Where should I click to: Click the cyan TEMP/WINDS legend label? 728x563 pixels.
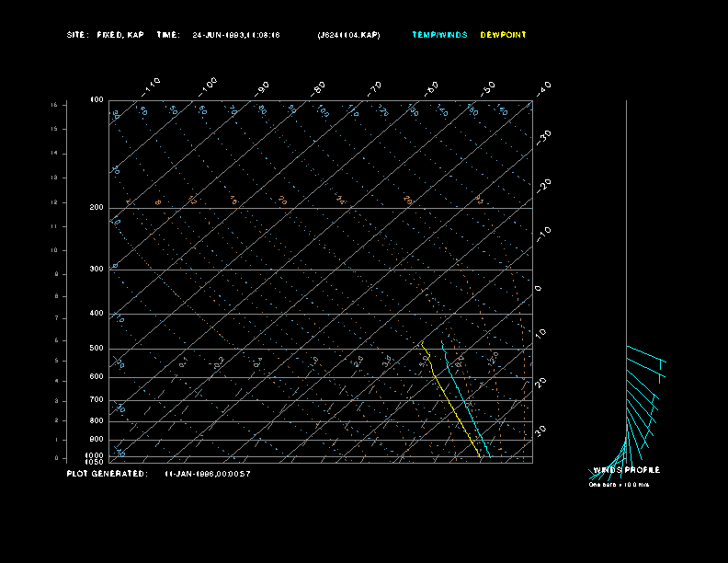pos(438,35)
